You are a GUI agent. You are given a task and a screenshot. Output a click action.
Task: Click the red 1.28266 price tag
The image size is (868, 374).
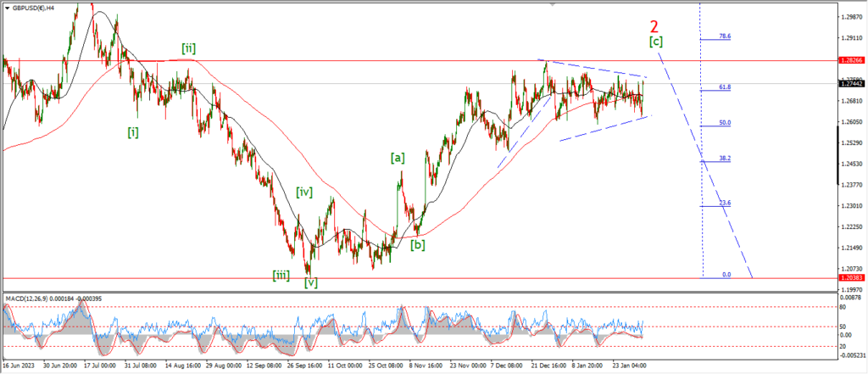tap(851, 60)
